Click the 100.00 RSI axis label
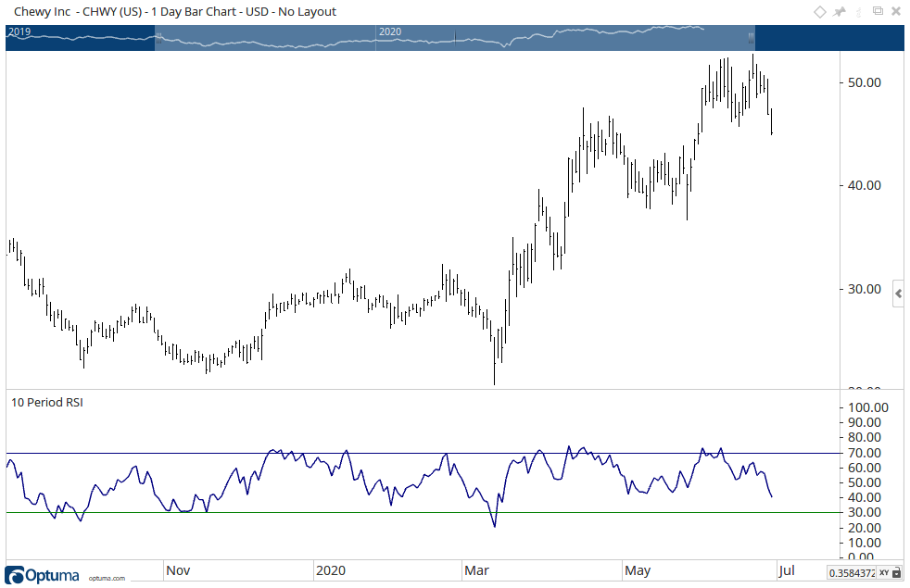910x588 pixels. 868,407
